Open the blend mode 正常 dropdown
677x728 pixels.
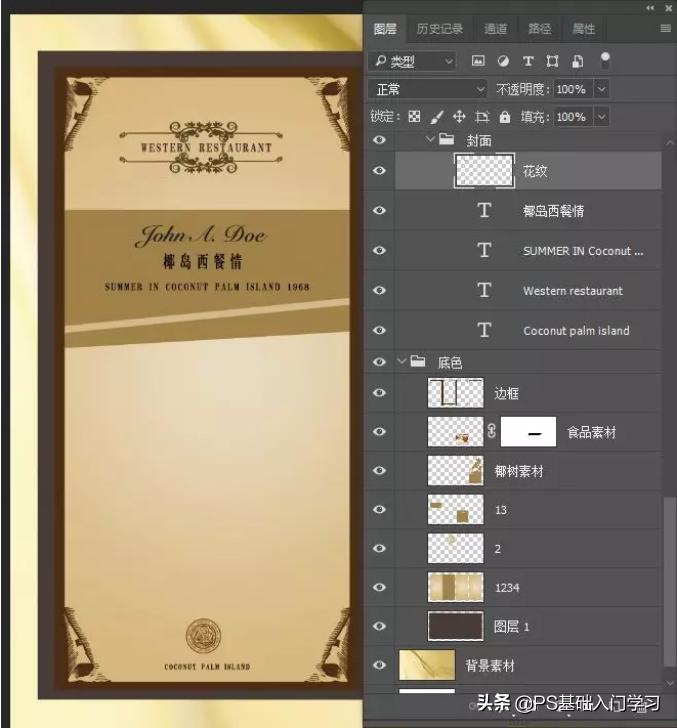[x=428, y=89]
